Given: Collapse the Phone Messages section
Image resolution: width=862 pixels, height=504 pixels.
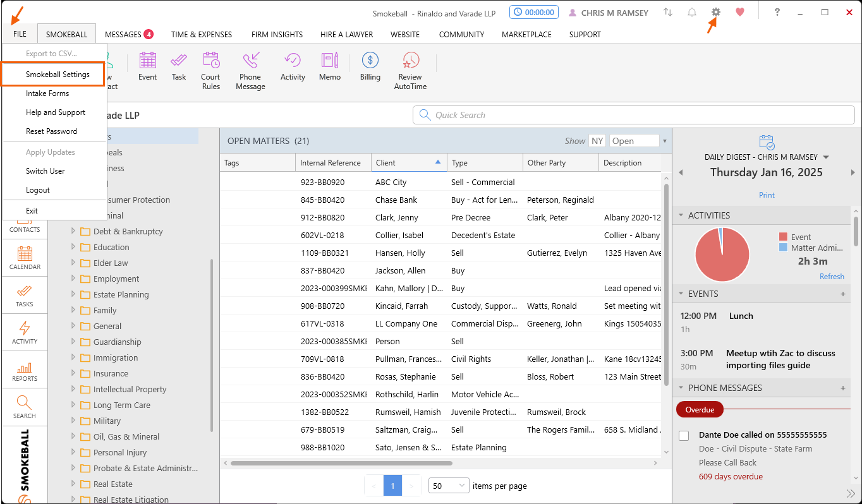Looking at the screenshot, I should pyautogui.click(x=681, y=388).
